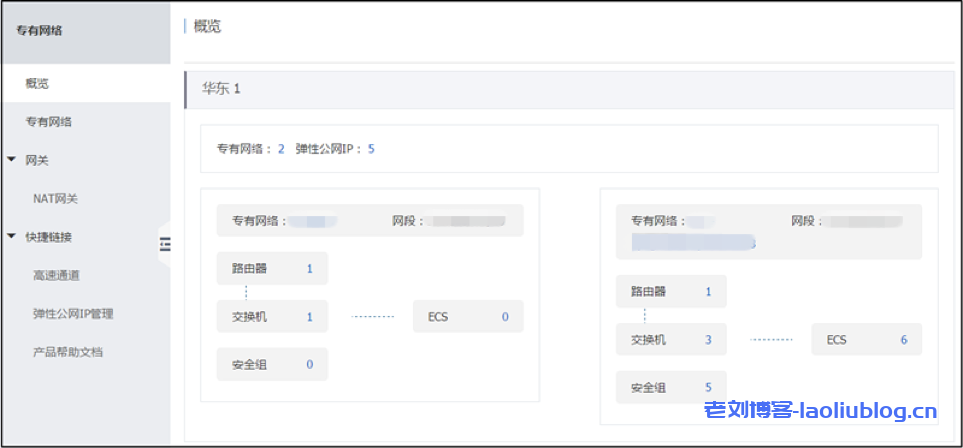Go to 弹性公网IP管理 in sidebar
The image size is (963, 448).
pyautogui.click(x=73, y=313)
